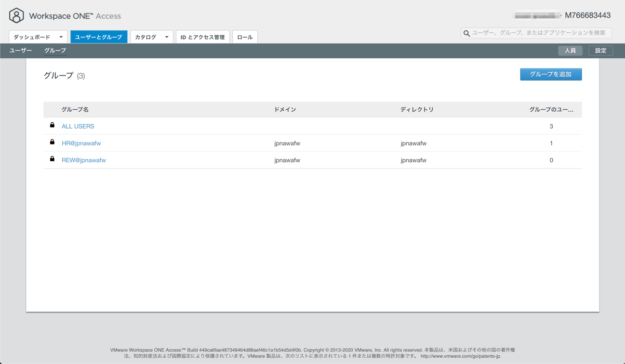Click domain cell jpnawafw in REW row
The height and width of the screenshot is (364, 625).
287,160
